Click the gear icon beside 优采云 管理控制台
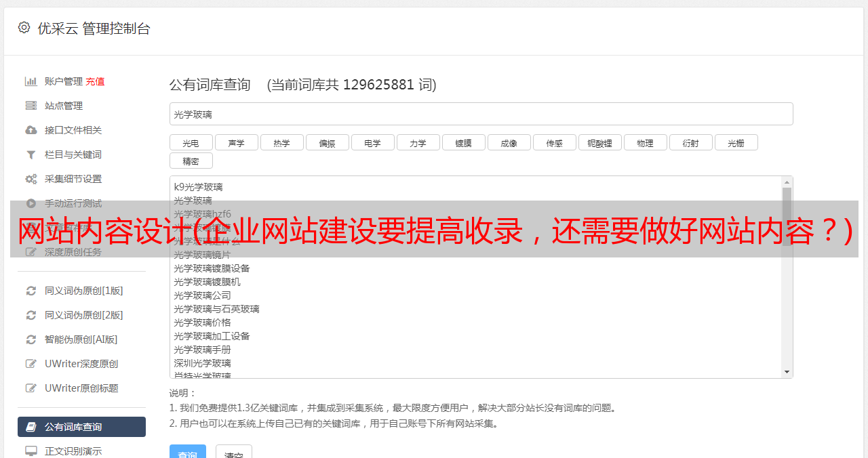The width and height of the screenshot is (868, 458). click(24, 28)
